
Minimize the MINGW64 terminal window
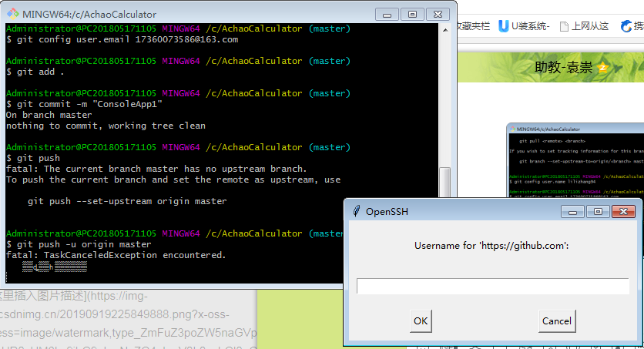pyautogui.click(x=387, y=15)
